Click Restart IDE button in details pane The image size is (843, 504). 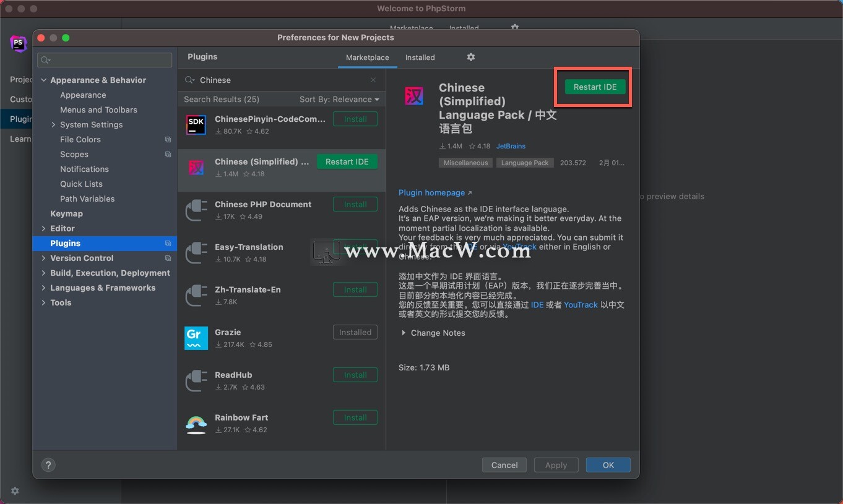point(595,87)
